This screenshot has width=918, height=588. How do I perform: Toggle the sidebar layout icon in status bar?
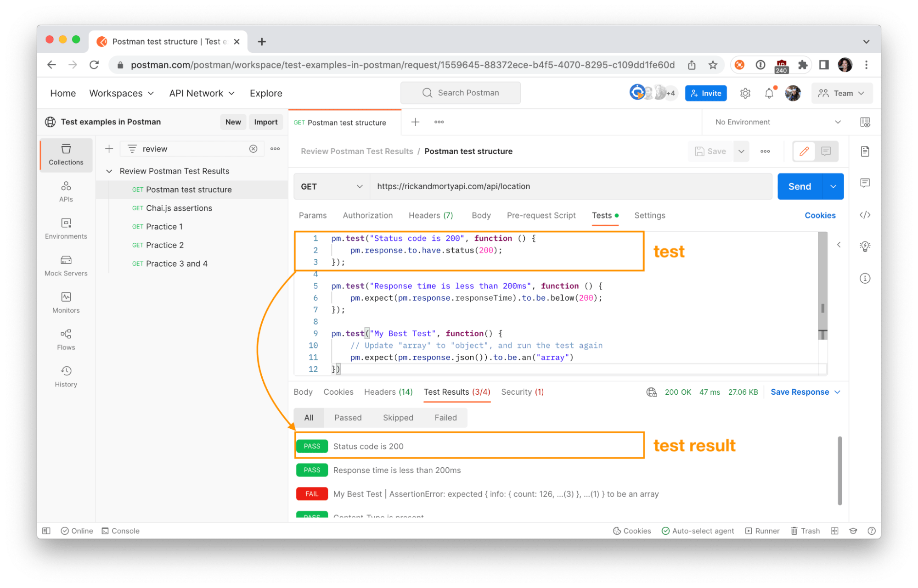[46, 531]
